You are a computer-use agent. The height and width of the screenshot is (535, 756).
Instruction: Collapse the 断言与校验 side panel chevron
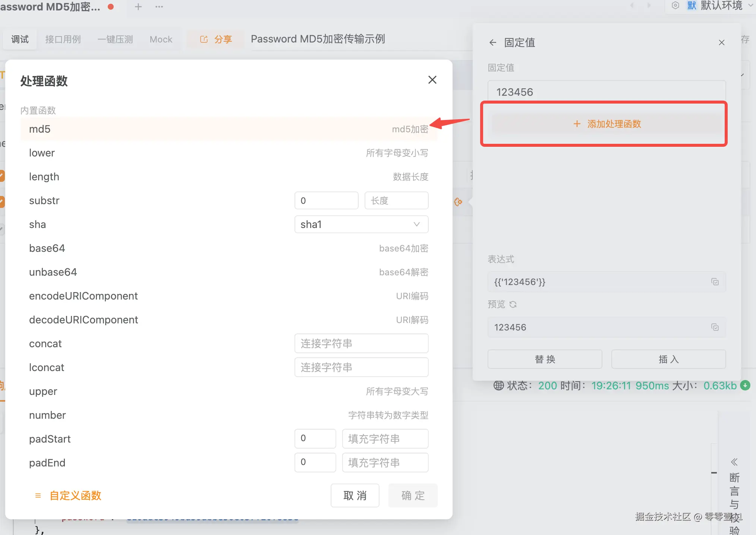point(734,462)
